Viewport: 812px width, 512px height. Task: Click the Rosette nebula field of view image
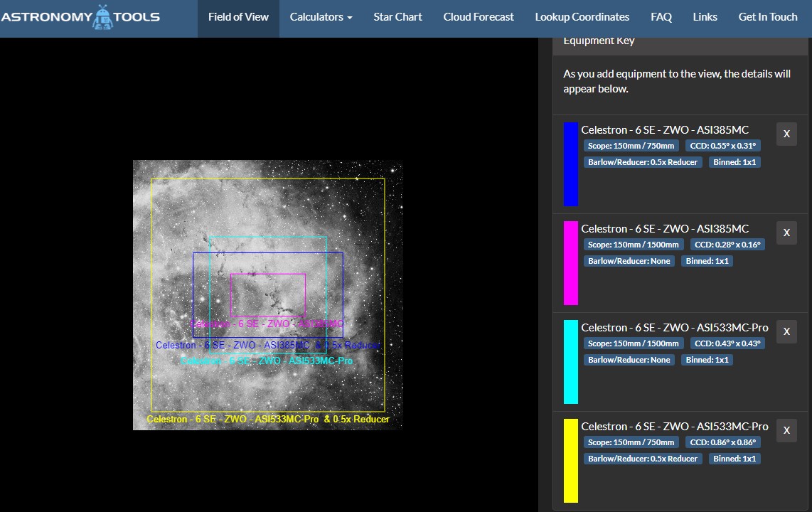coord(268,295)
